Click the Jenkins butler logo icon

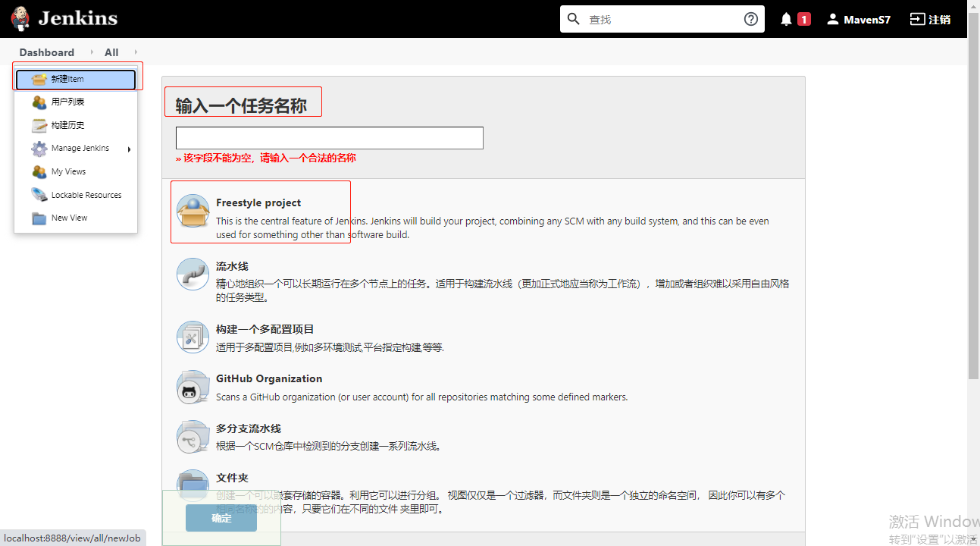(20, 19)
